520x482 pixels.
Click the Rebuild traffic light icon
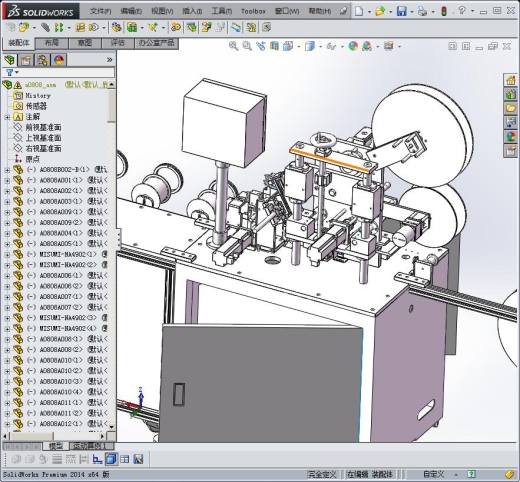point(444,11)
